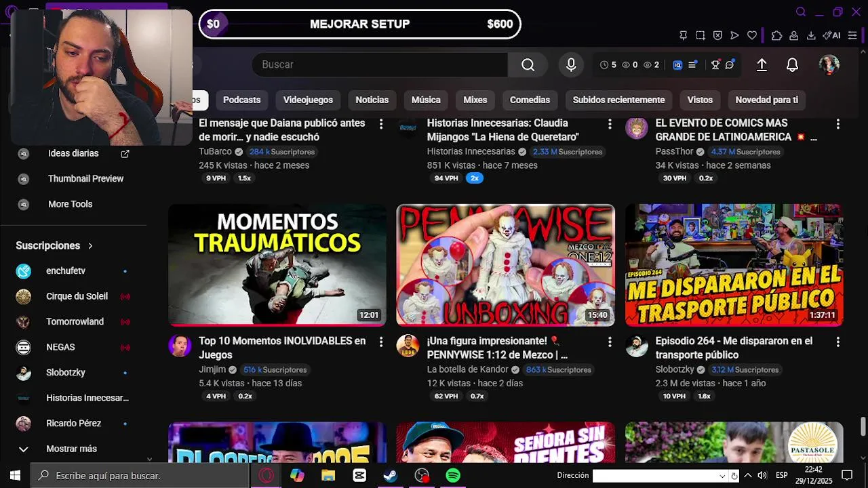Image resolution: width=868 pixels, height=488 pixels.
Task: Click the vidIQ list icon in top bar
Action: [692, 65]
